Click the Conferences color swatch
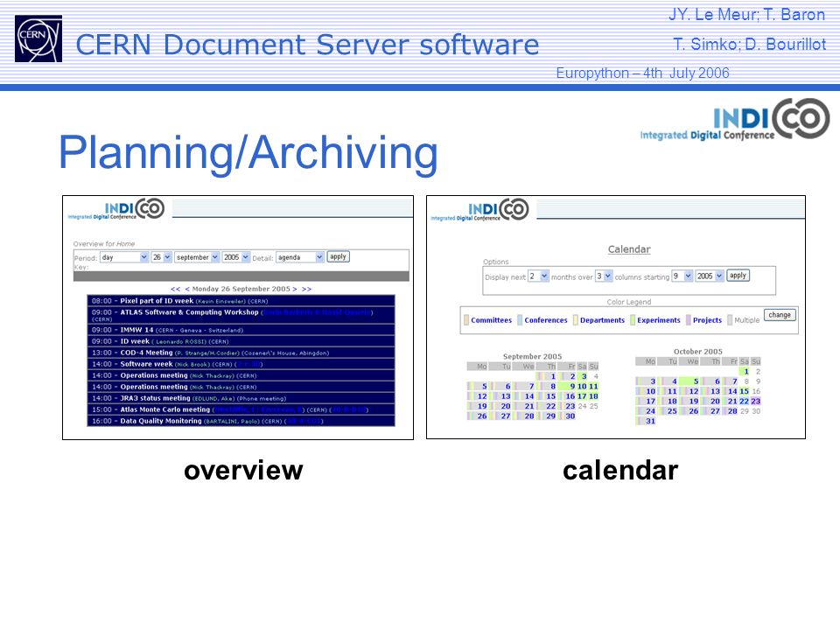Screen dimensions: 840x630 coord(520,320)
